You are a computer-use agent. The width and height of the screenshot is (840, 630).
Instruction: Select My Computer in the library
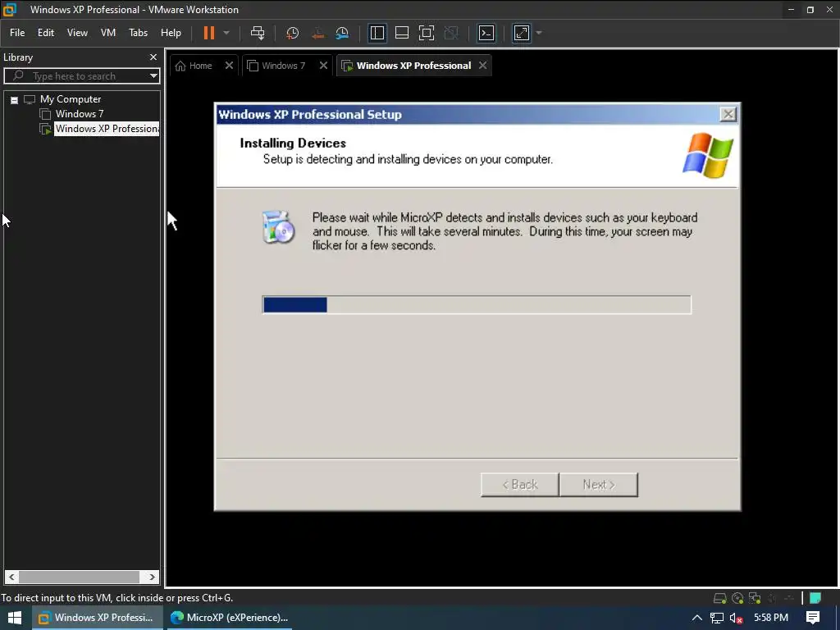pyautogui.click(x=71, y=99)
